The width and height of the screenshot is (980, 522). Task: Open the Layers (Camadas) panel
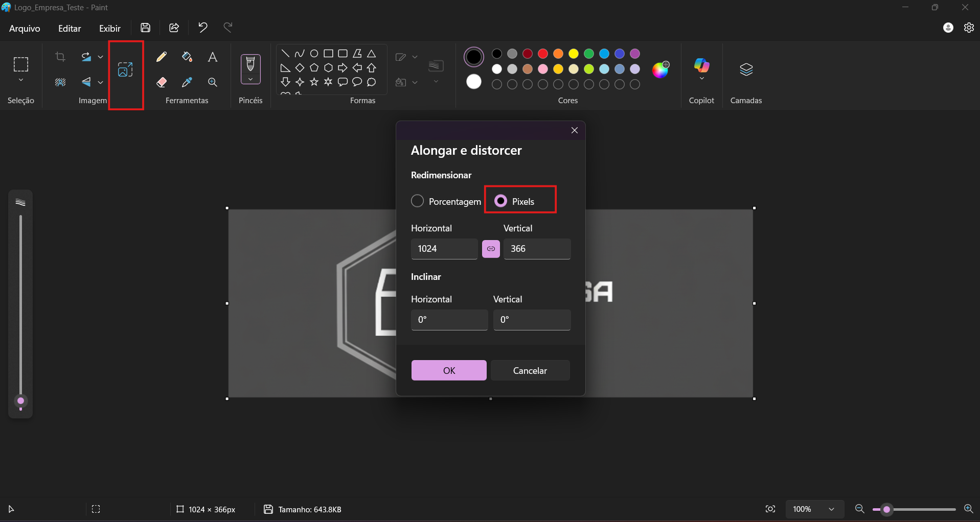pyautogui.click(x=746, y=69)
